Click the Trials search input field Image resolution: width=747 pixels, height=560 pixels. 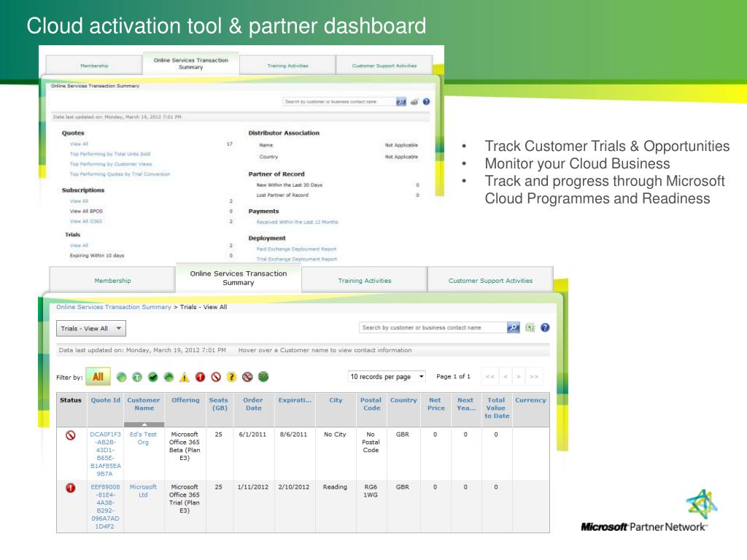pos(433,327)
